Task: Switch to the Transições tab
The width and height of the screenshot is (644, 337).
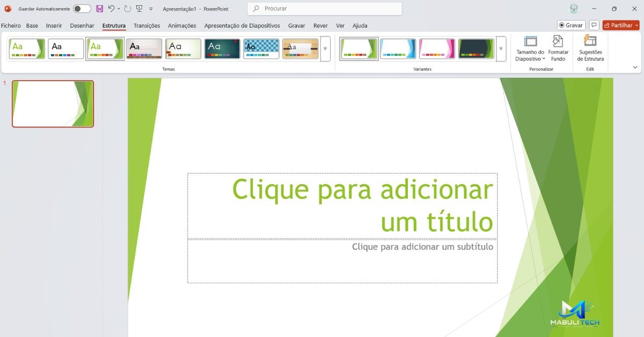Action: [147, 26]
